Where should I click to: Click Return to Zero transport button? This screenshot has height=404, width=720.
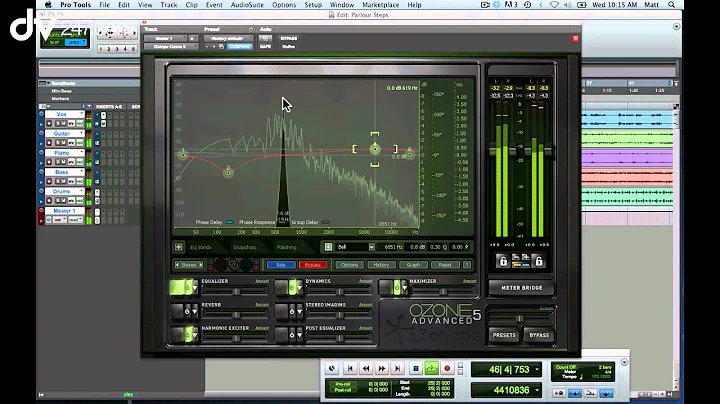[350, 368]
